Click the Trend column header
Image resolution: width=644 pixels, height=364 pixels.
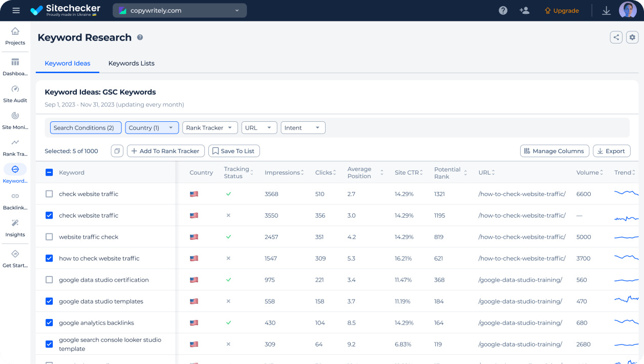(x=626, y=173)
